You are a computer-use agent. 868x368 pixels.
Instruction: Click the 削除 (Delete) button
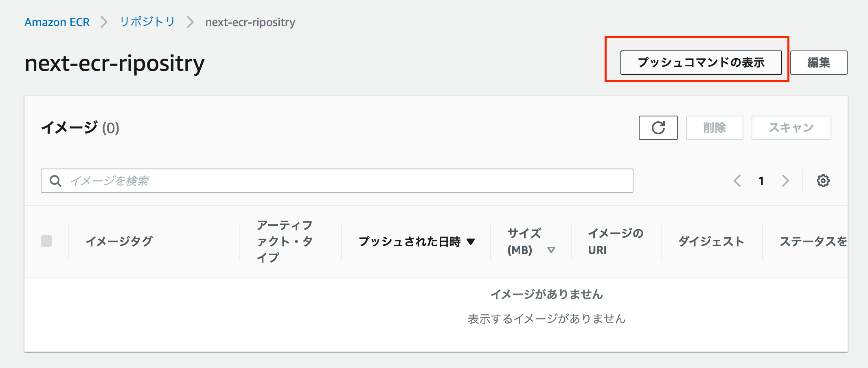(x=715, y=128)
